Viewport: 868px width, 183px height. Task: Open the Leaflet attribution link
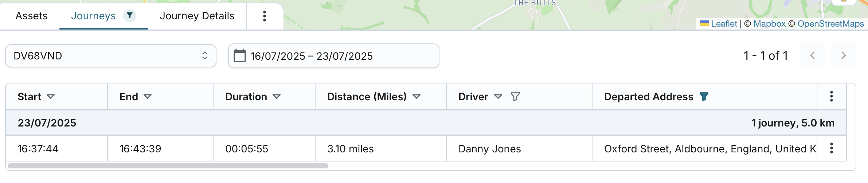(x=724, y=24)
